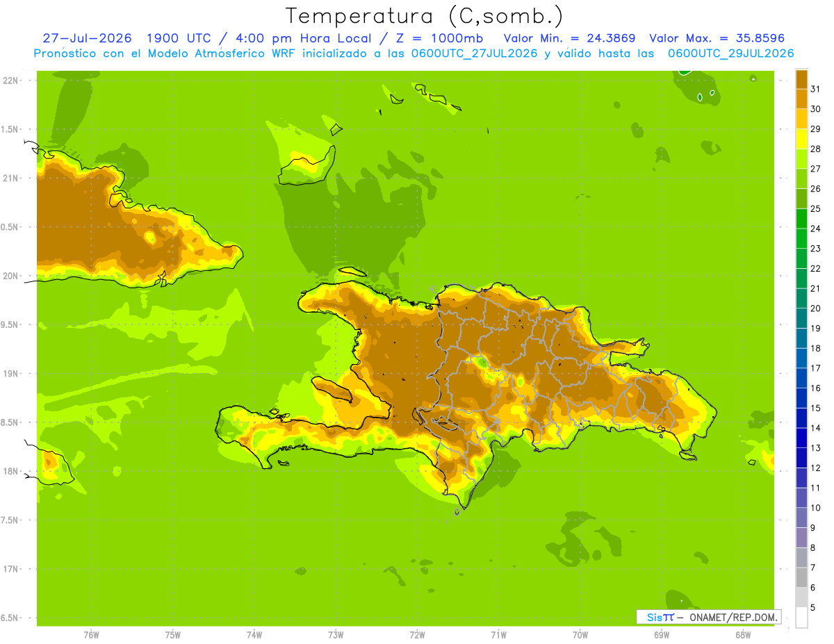
Task: Click the yellow legend band between 28 and 29
Action: [x=801, y=139]
